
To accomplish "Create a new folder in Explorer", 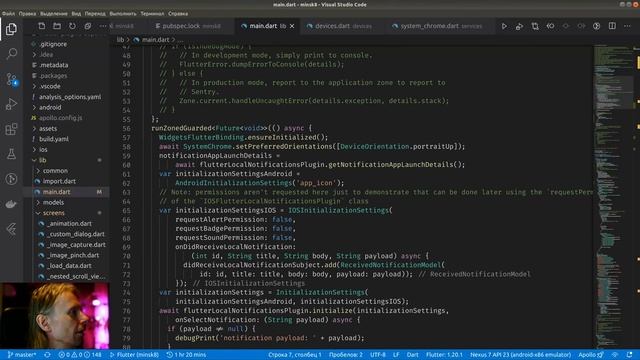I will [x=57, y=26].
